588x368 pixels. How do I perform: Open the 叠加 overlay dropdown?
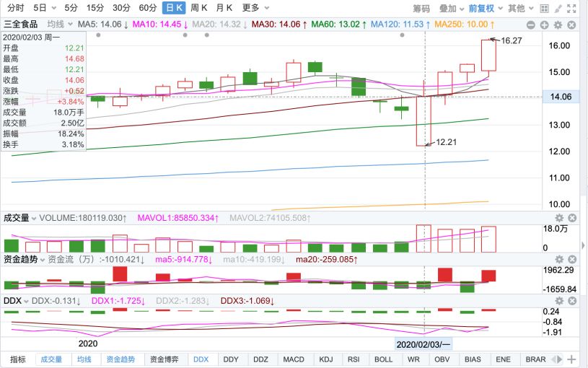tap(452, 8)
